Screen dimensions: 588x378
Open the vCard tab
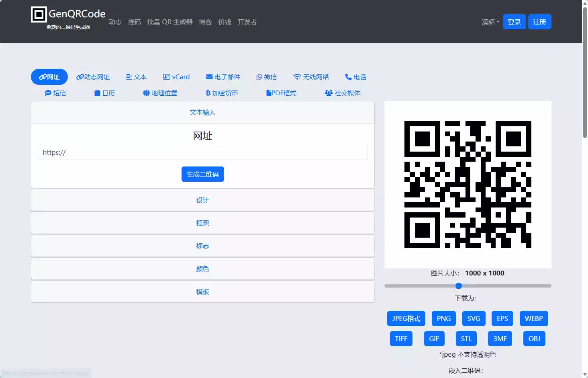tap(176, 77)
